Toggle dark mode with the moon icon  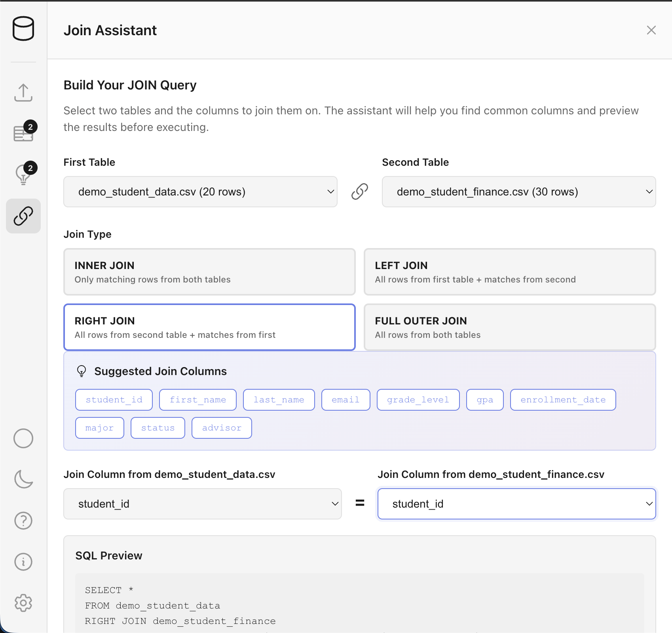pos(23,479)
